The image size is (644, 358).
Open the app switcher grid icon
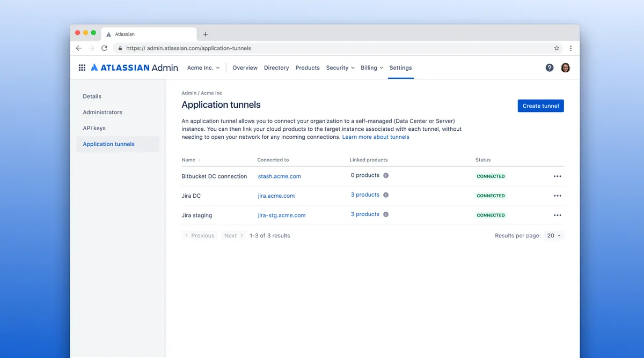[82, 68]
